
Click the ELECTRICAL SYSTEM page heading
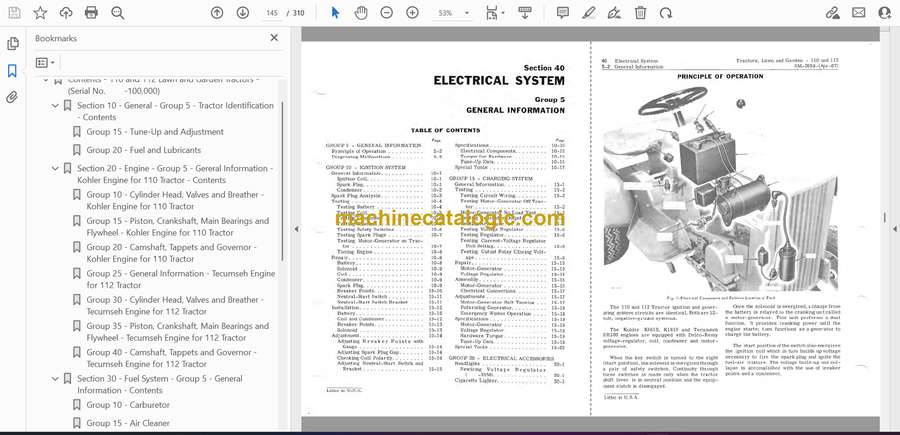[499, 81]
